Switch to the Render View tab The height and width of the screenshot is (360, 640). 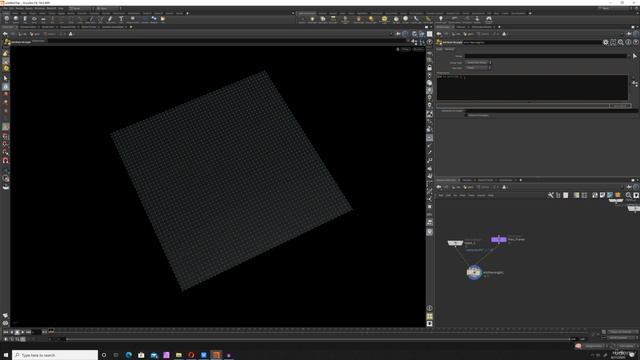tap(48, 27)
